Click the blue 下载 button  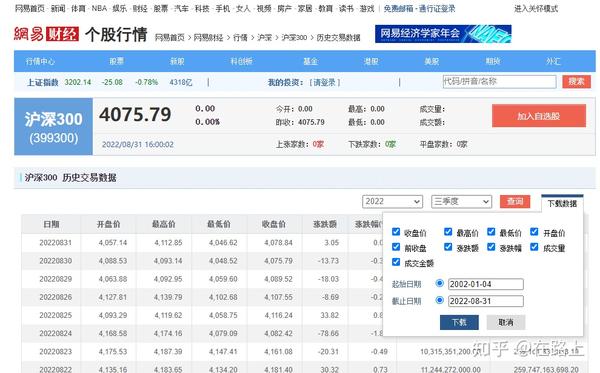click(x=459, y=323)
